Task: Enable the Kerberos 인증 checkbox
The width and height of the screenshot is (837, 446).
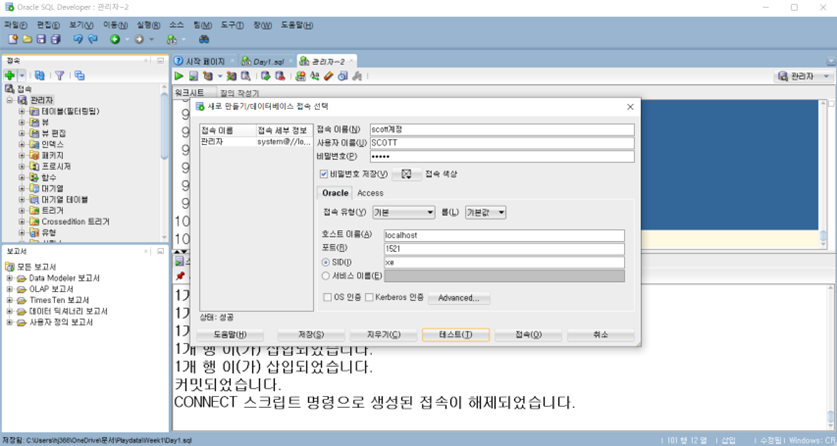Action: point(369,297)
